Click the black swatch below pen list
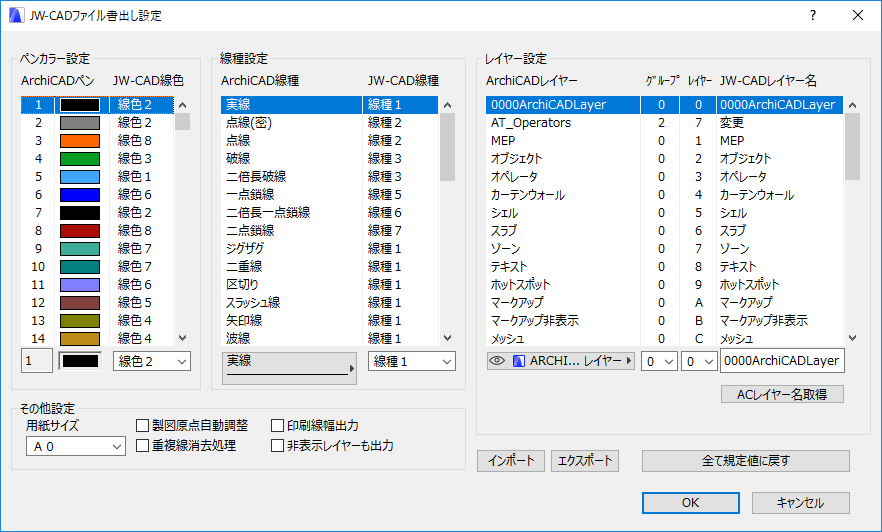 point(80,361)
